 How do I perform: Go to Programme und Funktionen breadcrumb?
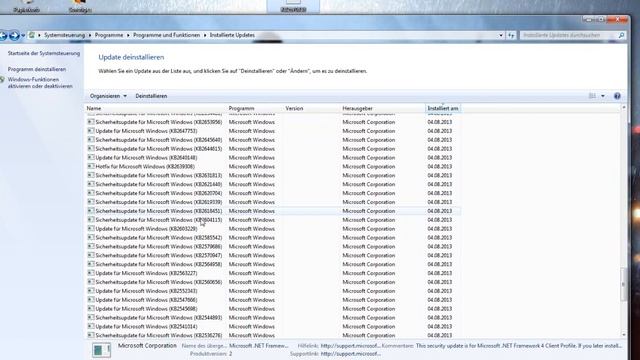pyautogui.click(x=167, y=35)
